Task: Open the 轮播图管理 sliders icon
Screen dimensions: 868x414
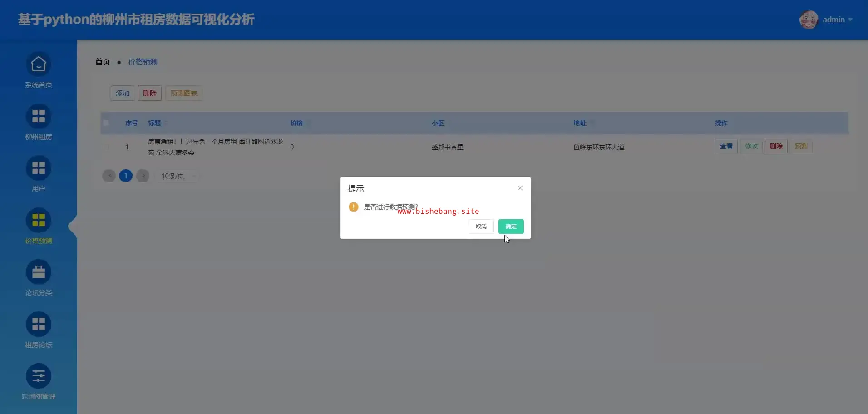Action: [x=39, y=376]
